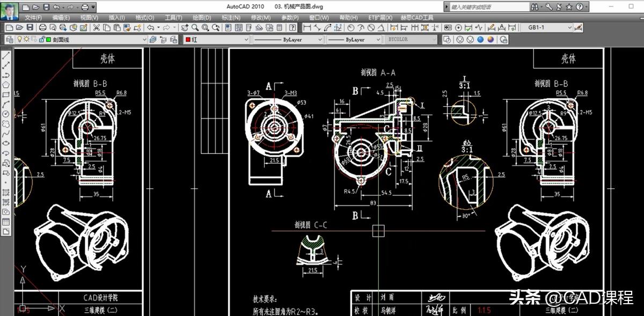Select the Angular dimension tool

tap(381, 27)
